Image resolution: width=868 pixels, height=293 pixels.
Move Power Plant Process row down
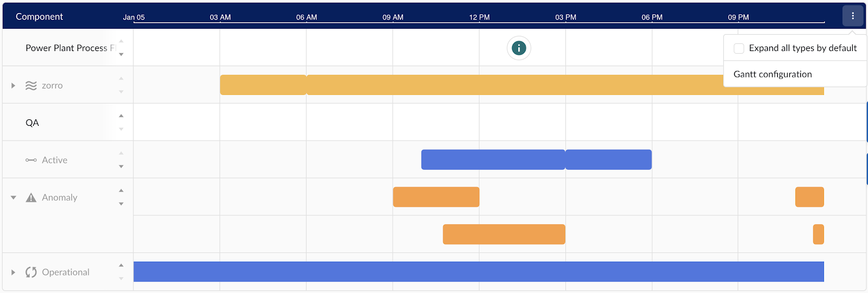(122, 54)
